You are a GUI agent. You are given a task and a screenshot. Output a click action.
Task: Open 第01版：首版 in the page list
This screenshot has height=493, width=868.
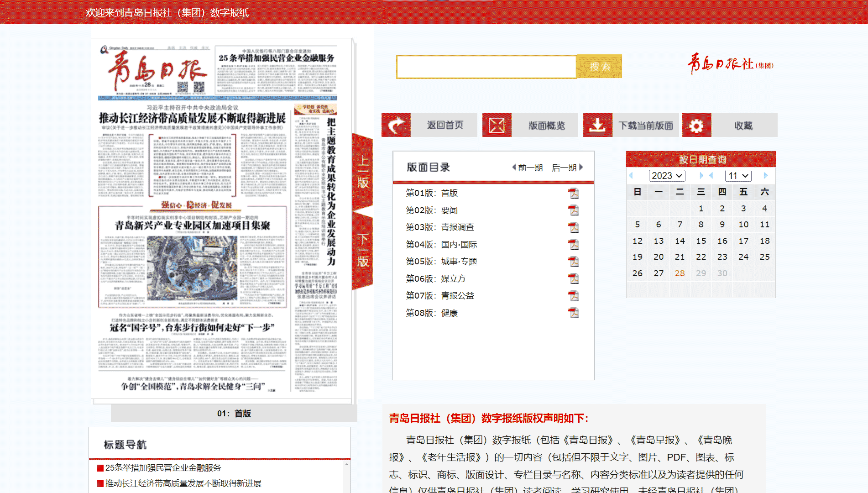432,193
